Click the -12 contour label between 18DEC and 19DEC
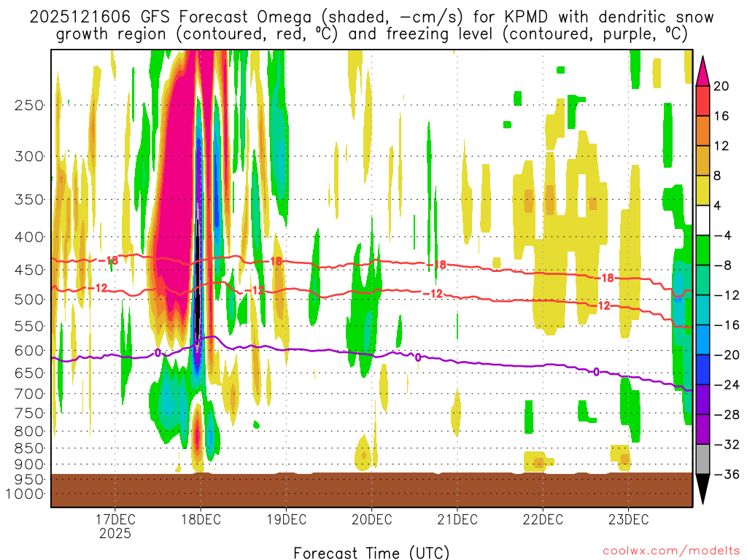Viewport: 747px width, 560px height. 254,290
